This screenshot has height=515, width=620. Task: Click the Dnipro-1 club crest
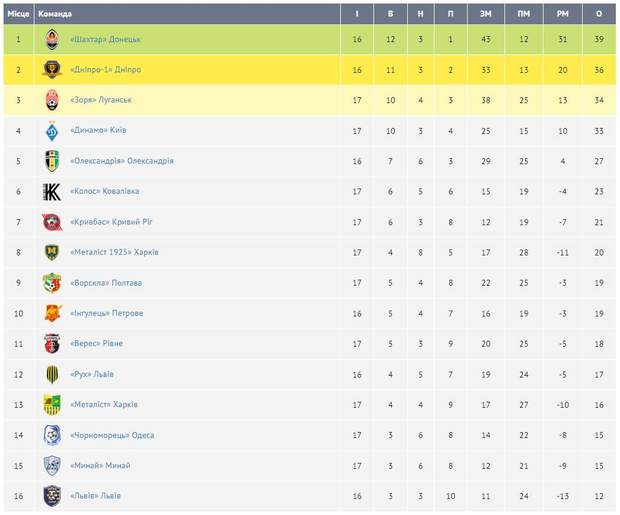52,69
